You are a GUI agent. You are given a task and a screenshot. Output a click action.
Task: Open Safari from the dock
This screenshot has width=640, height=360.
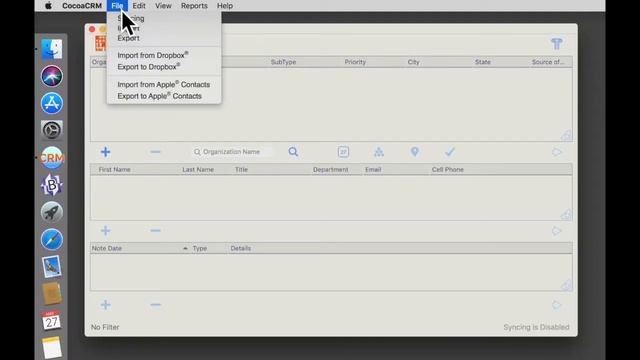pyautogui.click(x=51, y=239)
